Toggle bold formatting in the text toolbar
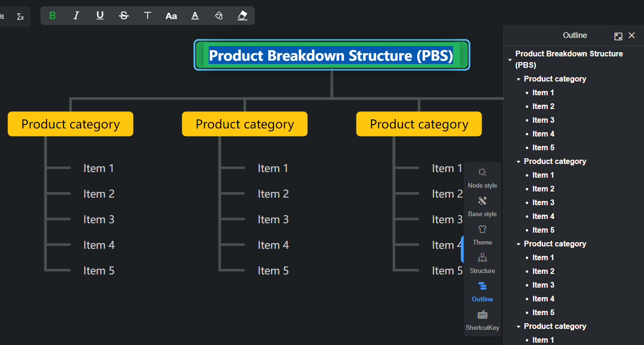Viewport: 644px width, 345px height. tap(53, 16)
